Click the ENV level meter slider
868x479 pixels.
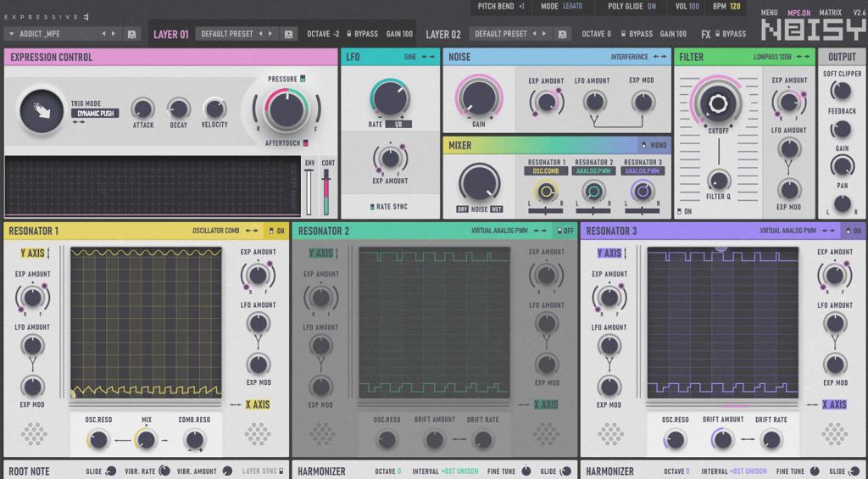click(x=309, y=192)
